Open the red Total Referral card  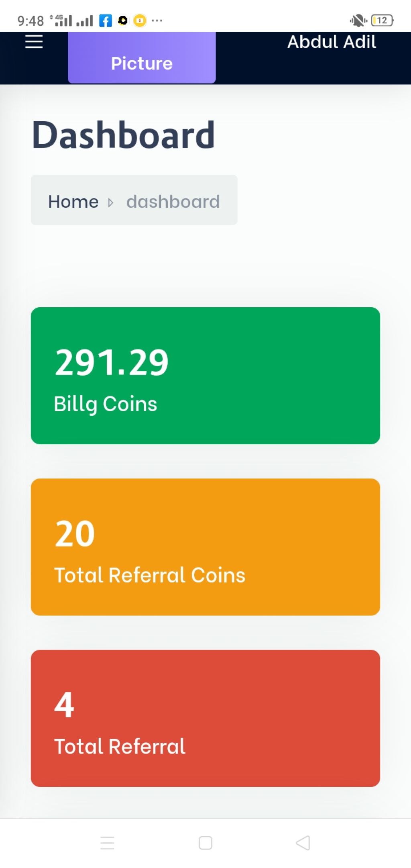point(205,718)
